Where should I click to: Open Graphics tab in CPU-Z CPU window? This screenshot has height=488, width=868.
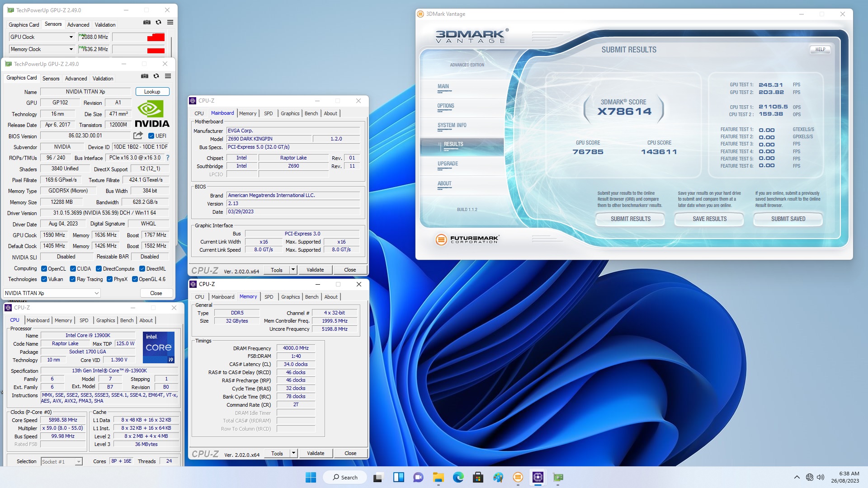[x=106, y=320]
